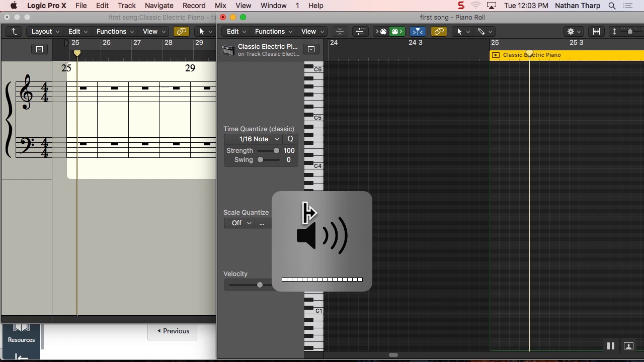Click the Previous button
The width and height of the screenshot is (644, 362).
tap(173, 331)
